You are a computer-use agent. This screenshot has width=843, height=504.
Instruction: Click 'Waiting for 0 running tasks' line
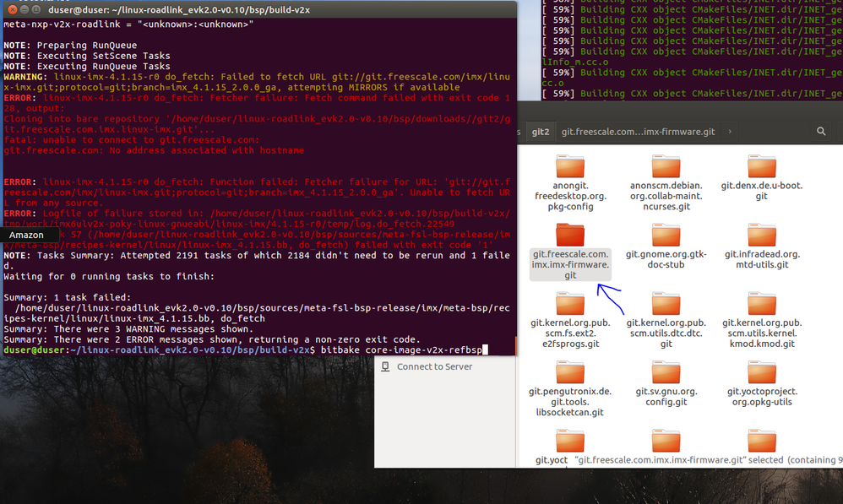click(x=109, y=276)
